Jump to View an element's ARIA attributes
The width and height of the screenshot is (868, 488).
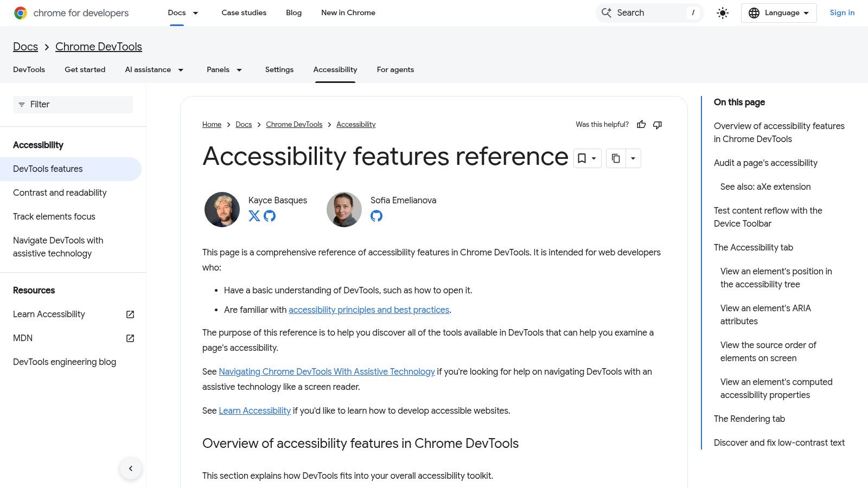coord(765,315)
